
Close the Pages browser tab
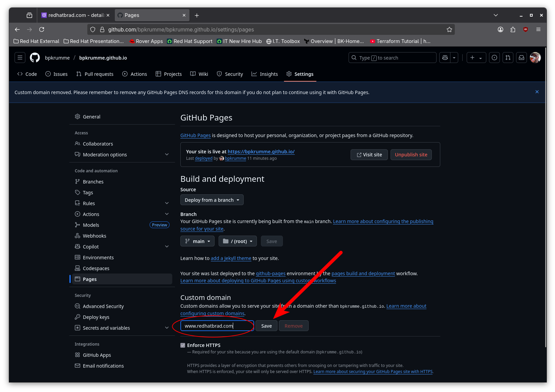pos(184,15)
